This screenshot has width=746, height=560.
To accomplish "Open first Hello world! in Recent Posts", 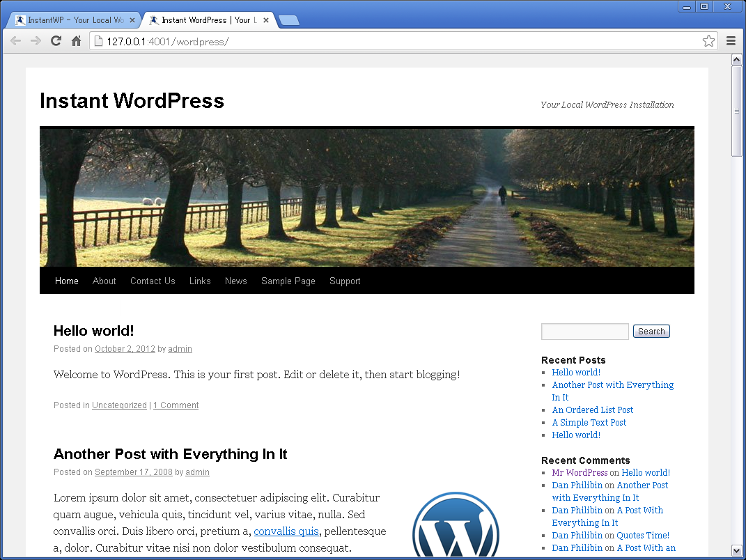I will click(x=576, y=372).
